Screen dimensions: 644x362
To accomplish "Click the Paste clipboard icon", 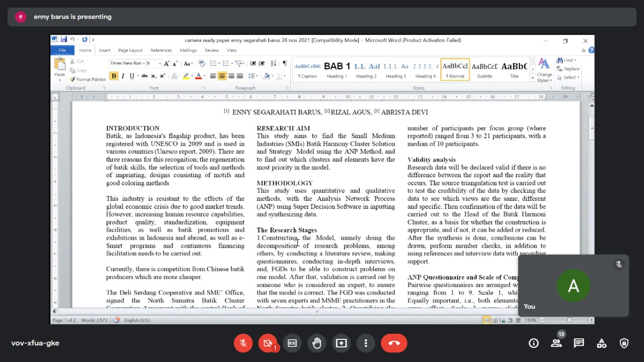I will point(59,64).
